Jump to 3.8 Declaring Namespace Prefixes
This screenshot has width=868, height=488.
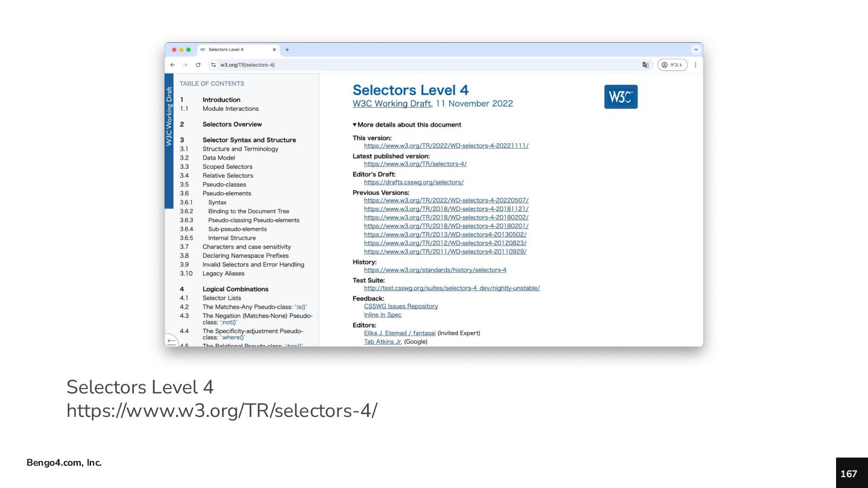pos(245,256)
